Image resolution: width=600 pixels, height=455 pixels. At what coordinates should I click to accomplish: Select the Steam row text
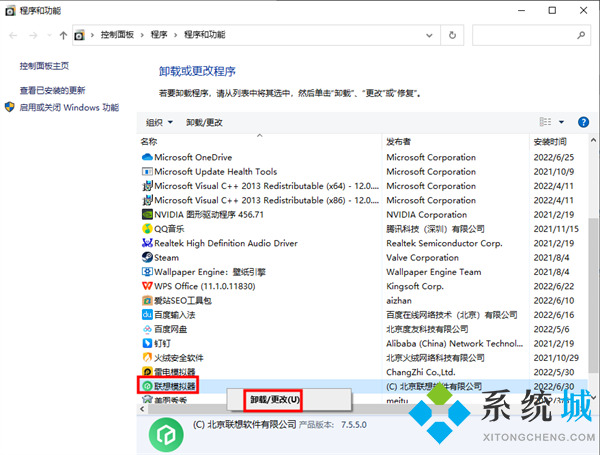coord(166,258)
